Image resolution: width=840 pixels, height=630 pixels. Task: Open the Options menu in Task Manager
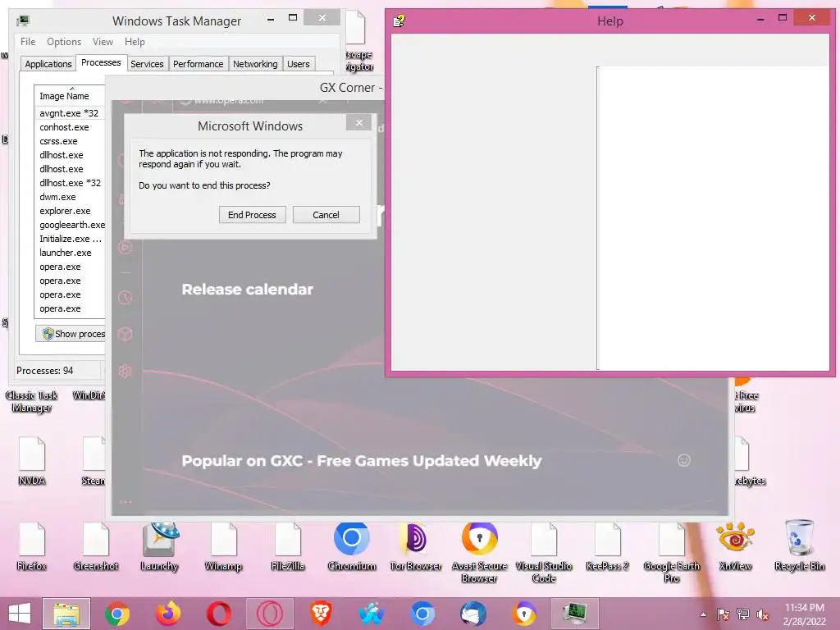tap(64, 42)
